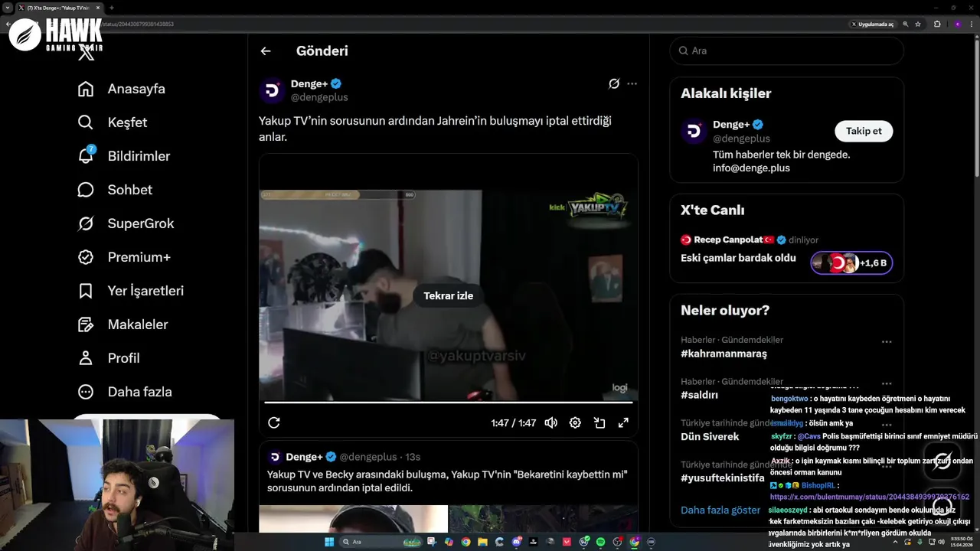This screenshot has height=551, width=980.
Task: Open Dün Siverek trend
Action: pyautogui.click(x=710, y=436)
